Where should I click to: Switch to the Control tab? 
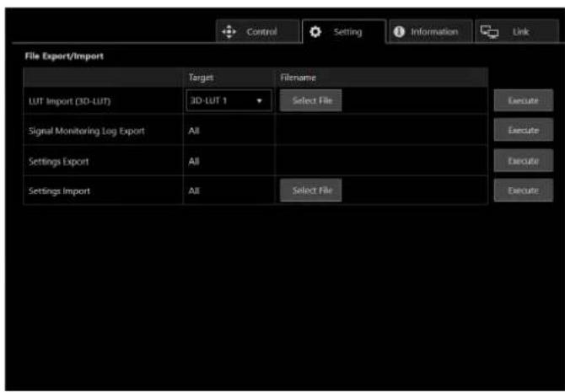tap(257, 32)
